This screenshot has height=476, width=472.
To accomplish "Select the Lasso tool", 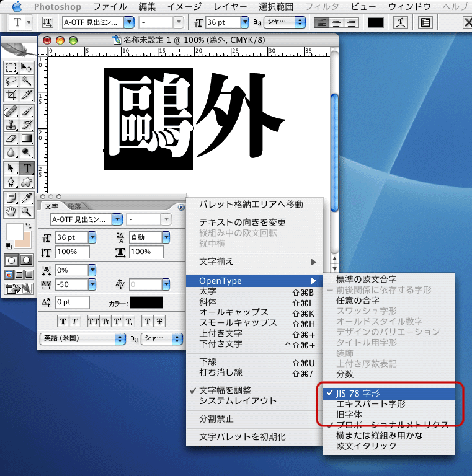I will [x=11, y=81].
